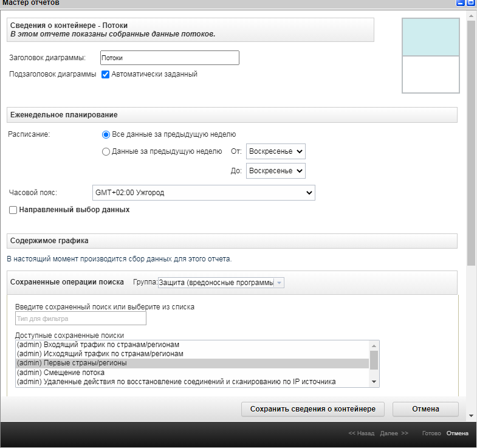Select Данные за предыдущую неделю radio option
The width and height of the screenshot is (477, 448).
(106, 151)
